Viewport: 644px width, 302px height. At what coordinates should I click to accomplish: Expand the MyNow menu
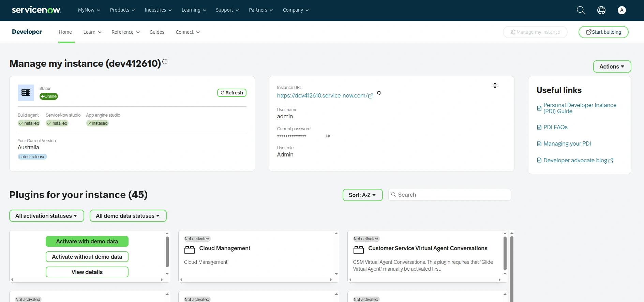click(89, 10)
